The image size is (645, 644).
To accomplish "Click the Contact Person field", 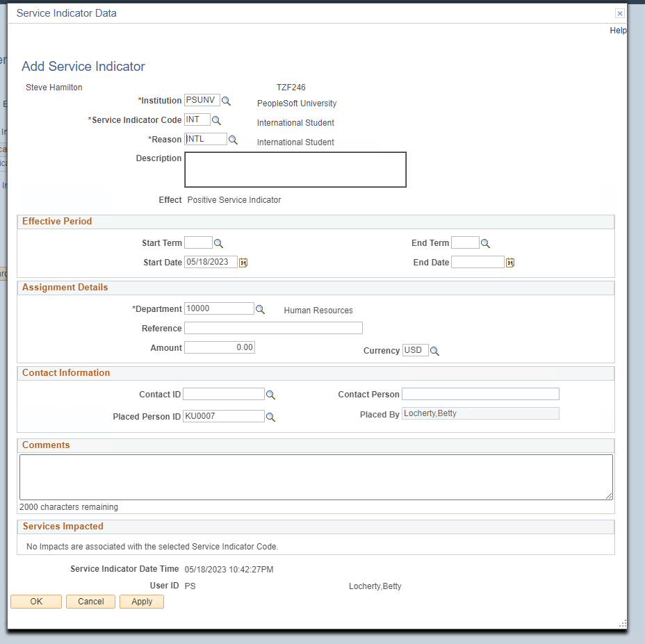I will [480, 394].
